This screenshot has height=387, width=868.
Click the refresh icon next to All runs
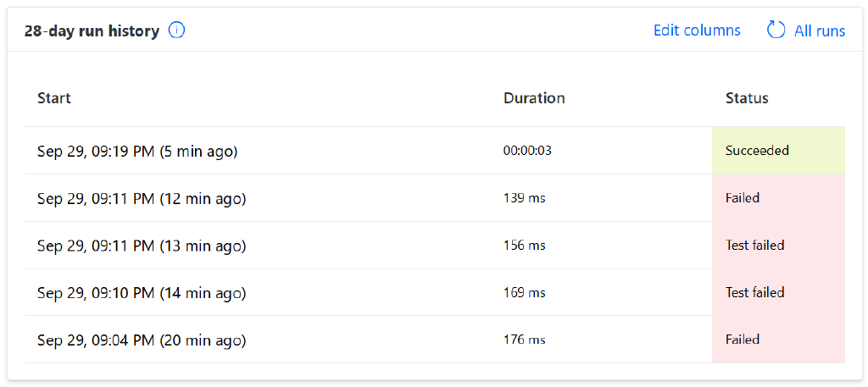[x=776, y=30]
